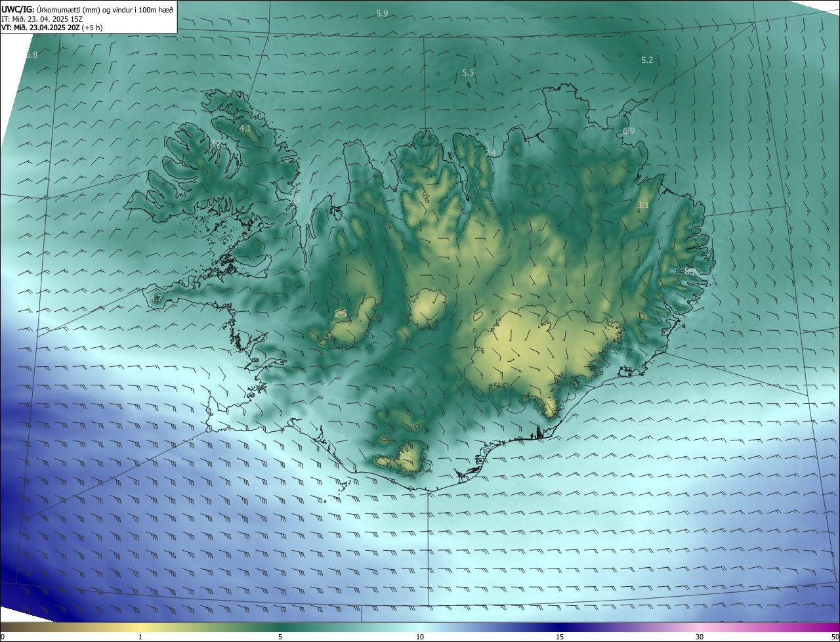The height and width of the screenshot is (642, 840).
Task: Click the 10 tick on the color scale
Action: click(x=420, y=637)
